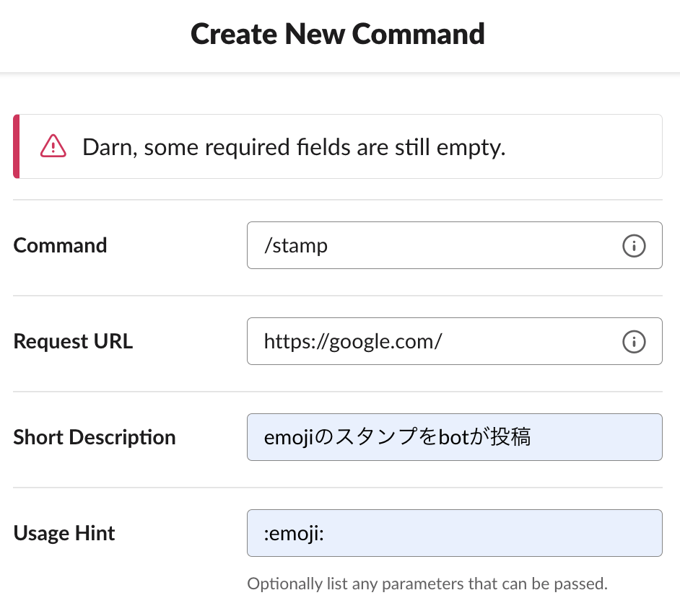
Task: Click the Create New Command heading
Action: click(x=338, y=34)
